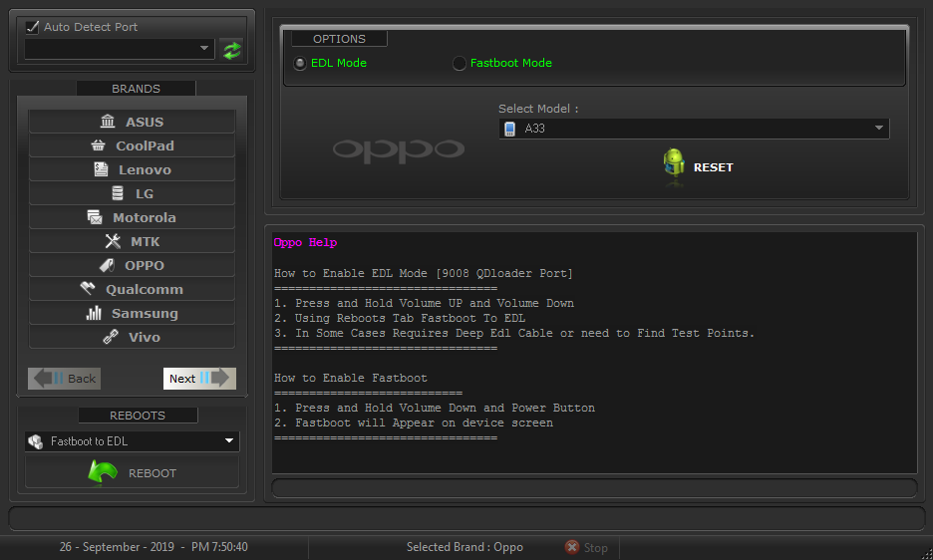Viewport: 933px width, 560px height.
Task: Click the OPPO tag icon
Action: point(107,265)
